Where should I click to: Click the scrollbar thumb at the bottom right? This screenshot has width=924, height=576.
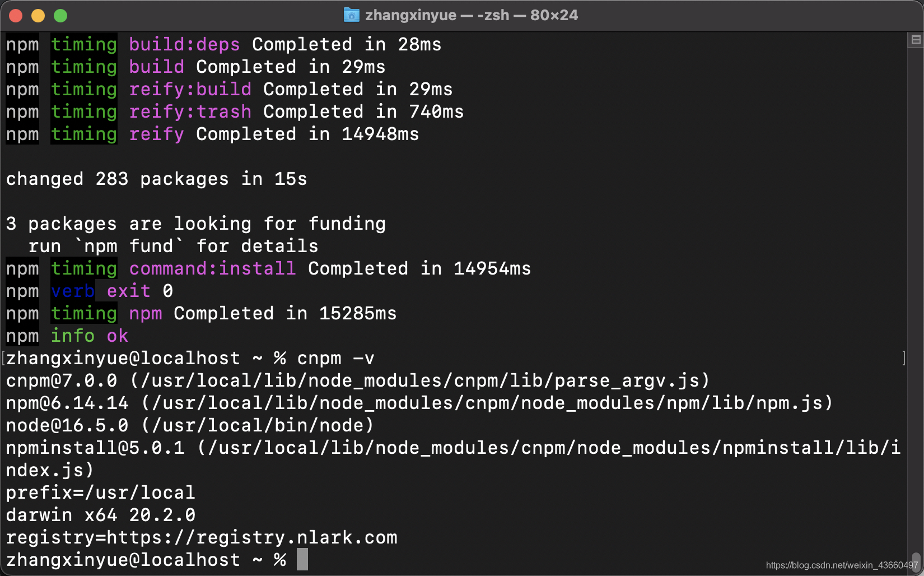pyautogui.click(x=916, y=562)
